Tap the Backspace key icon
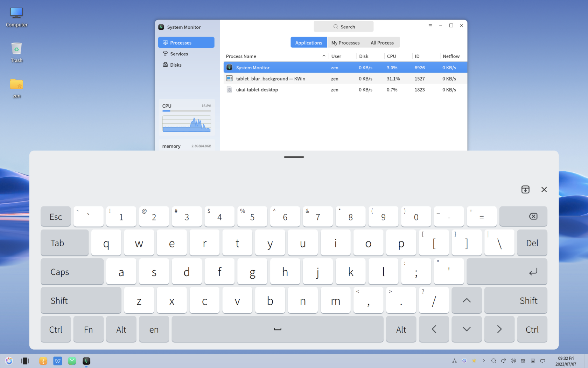Image resolution: width=588 pixels, height=368 pixels. [x=523, y=216]
